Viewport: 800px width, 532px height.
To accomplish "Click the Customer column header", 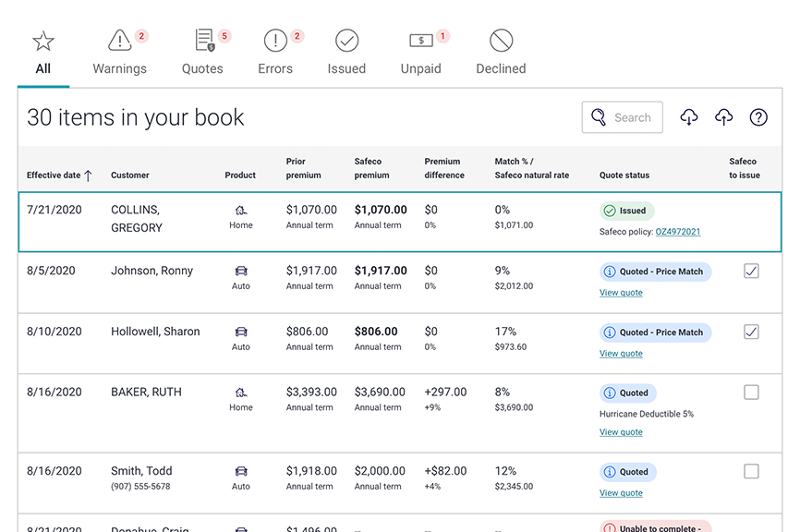I will (x=130, y=175).
